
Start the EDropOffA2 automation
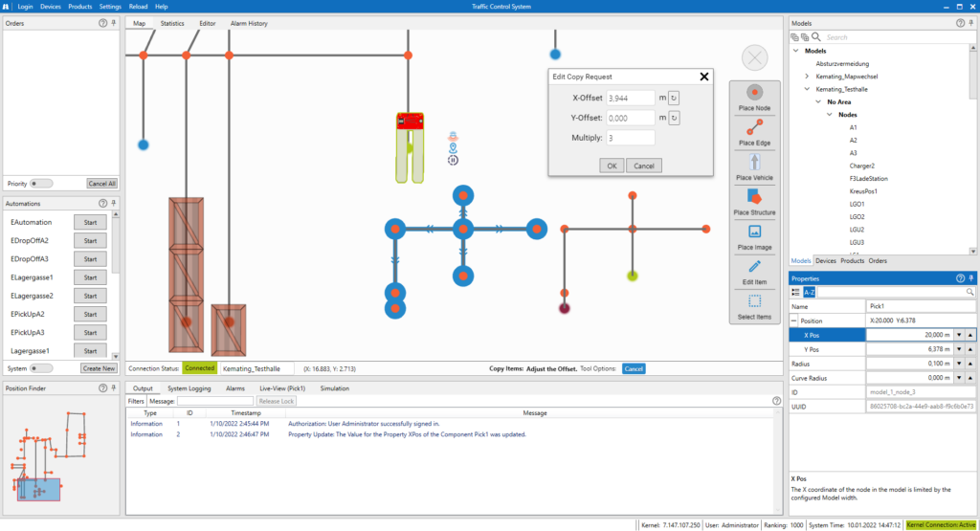(90, 241)
